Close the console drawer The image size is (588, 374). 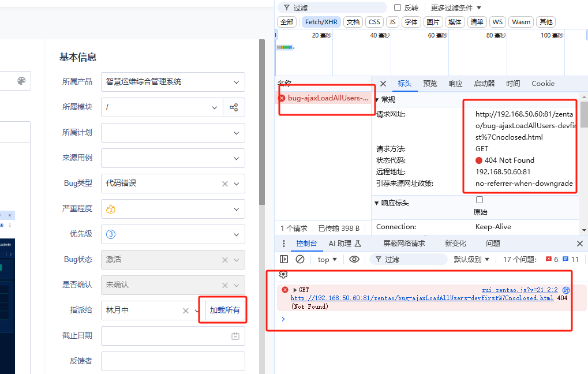pyautogui.click(x=580, y=244)
